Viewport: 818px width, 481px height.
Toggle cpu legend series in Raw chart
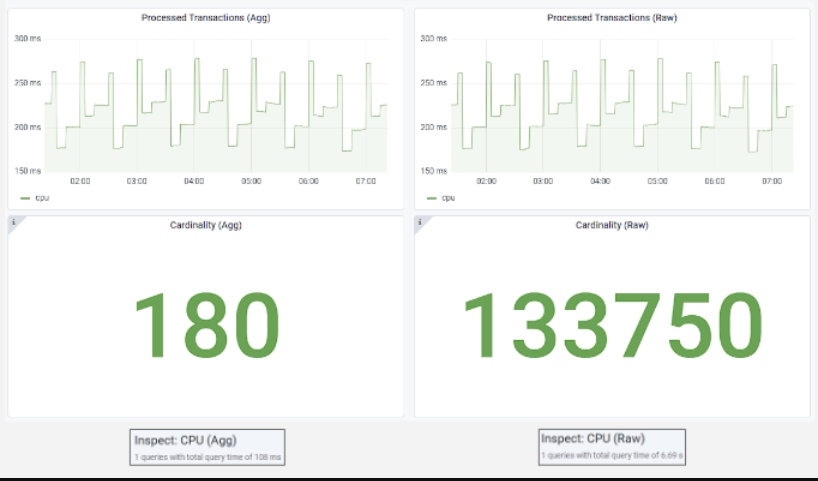[x=448, y=198]
